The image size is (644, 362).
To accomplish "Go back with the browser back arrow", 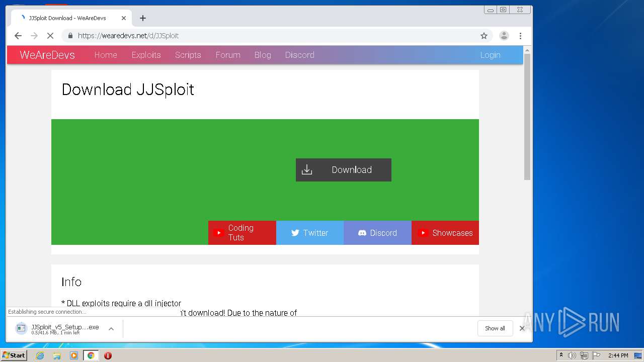I will pyautogui.click(x=18, y=36).
